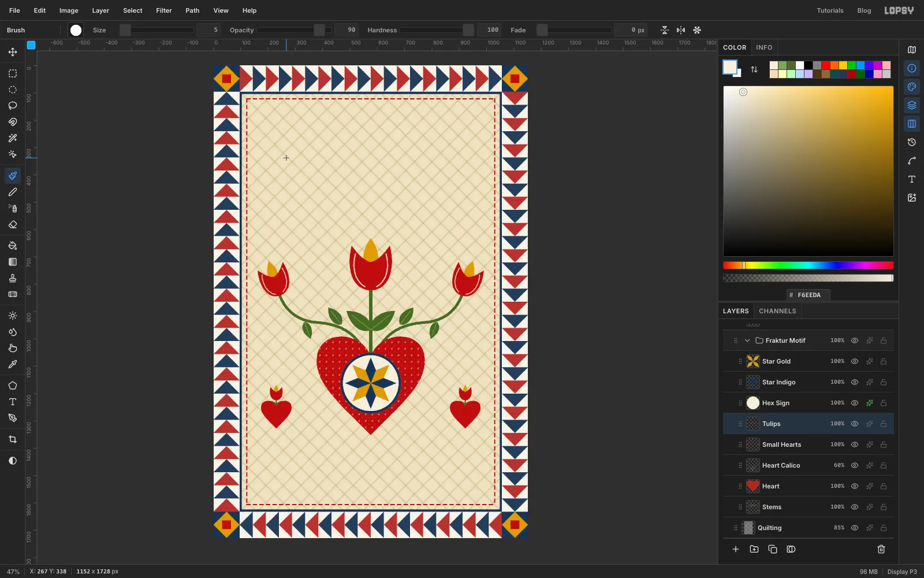
Task: Open Hex Sign layer effects icon
Action: pyautogui.click(x=869, y=403)
